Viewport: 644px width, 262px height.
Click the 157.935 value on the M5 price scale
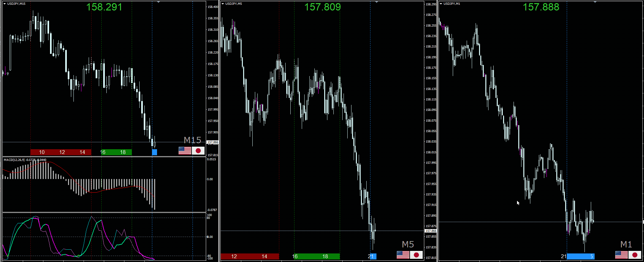pyautogui.click(x=431, y=195)
